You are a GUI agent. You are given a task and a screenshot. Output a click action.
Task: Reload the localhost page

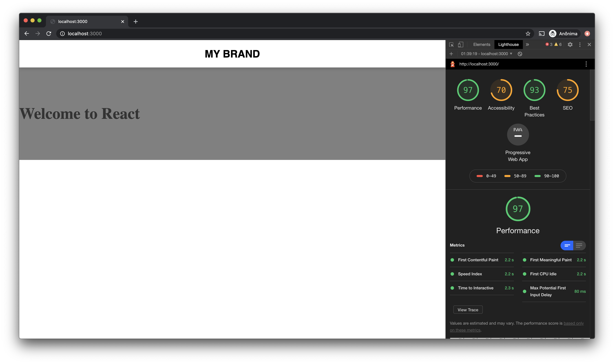coord(49,34)
